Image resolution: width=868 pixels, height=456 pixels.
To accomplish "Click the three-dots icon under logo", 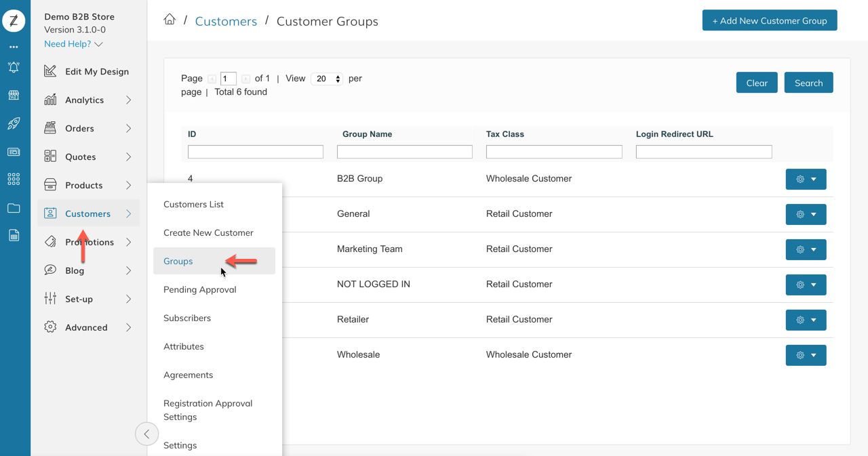I will click(x=14, y=47).
